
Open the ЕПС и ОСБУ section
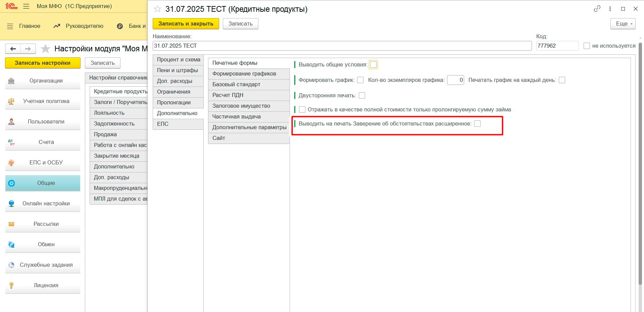43,163
